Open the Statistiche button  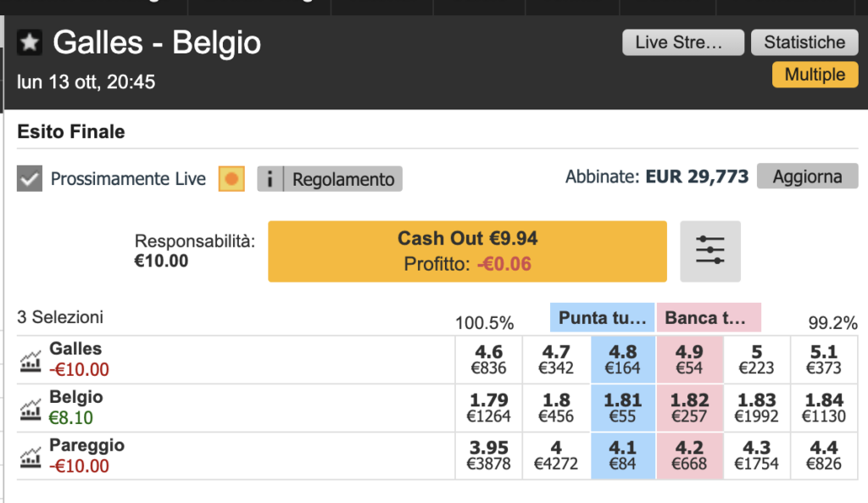click(x=804, y=42)
